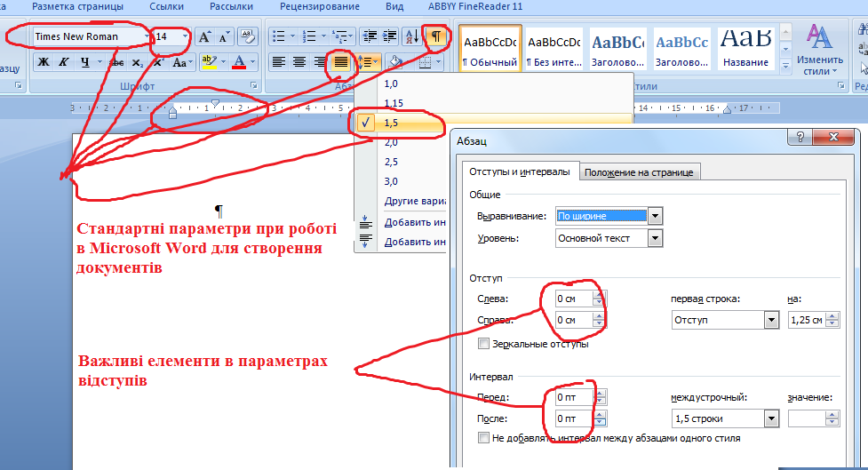Toggle Не добавлять интервал между абзацами checkbox
Viewport: 868px width, 470px height.
[484, 438]
